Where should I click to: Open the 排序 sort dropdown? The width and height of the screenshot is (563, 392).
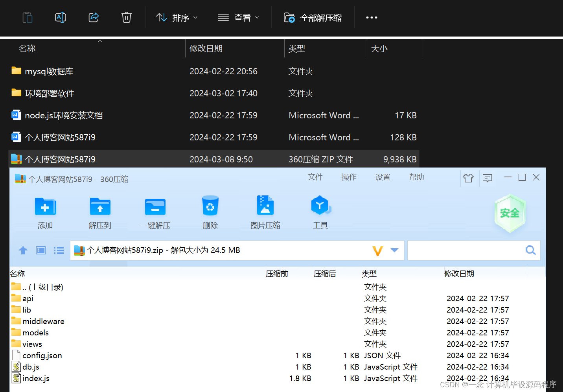click(x=177, y=17)
